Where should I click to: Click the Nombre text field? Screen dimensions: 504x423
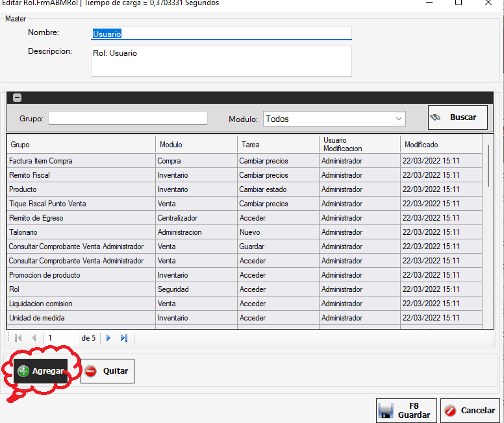(221, 34)
